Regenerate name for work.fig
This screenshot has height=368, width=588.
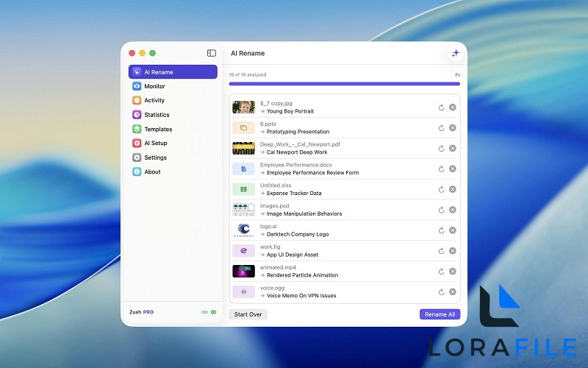(442, 251)
